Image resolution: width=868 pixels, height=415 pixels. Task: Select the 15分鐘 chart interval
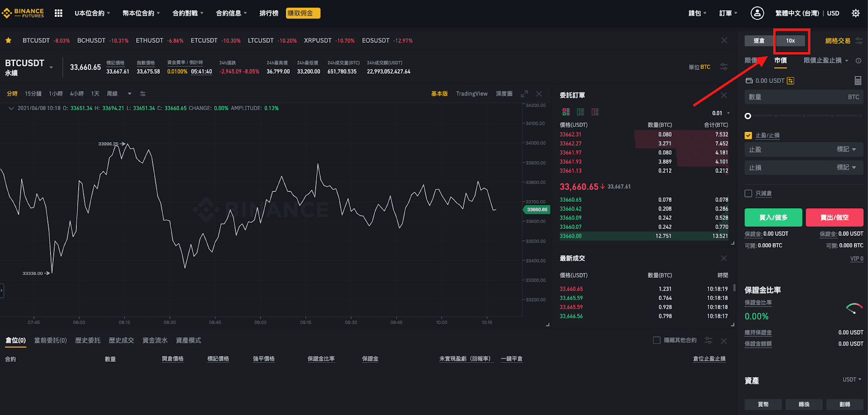tap(33, 94)
